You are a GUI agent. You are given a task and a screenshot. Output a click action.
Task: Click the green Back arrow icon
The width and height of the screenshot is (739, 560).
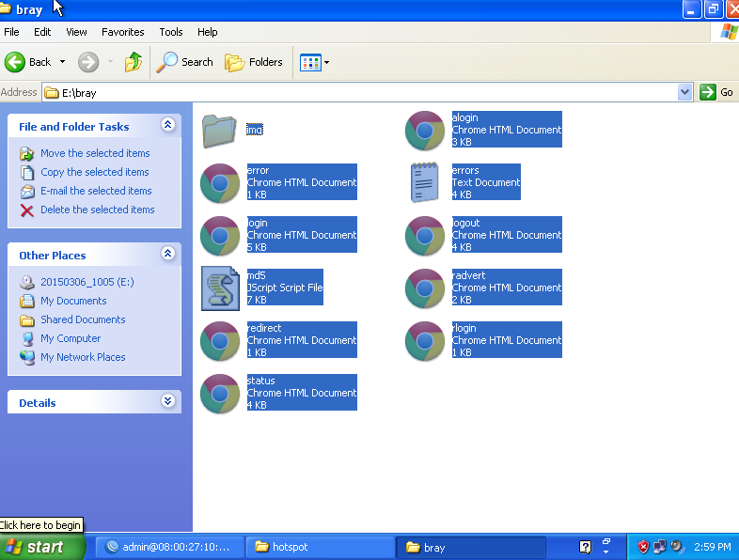point(15,62)
